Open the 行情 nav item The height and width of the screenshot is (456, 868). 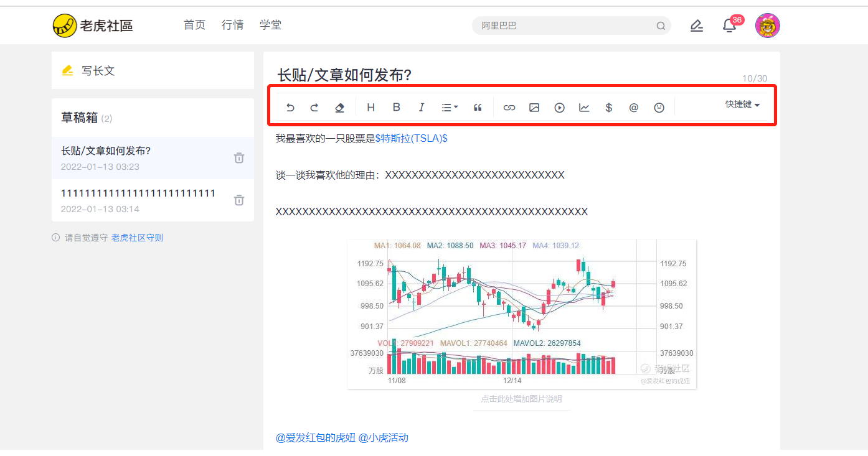(233, 25)
